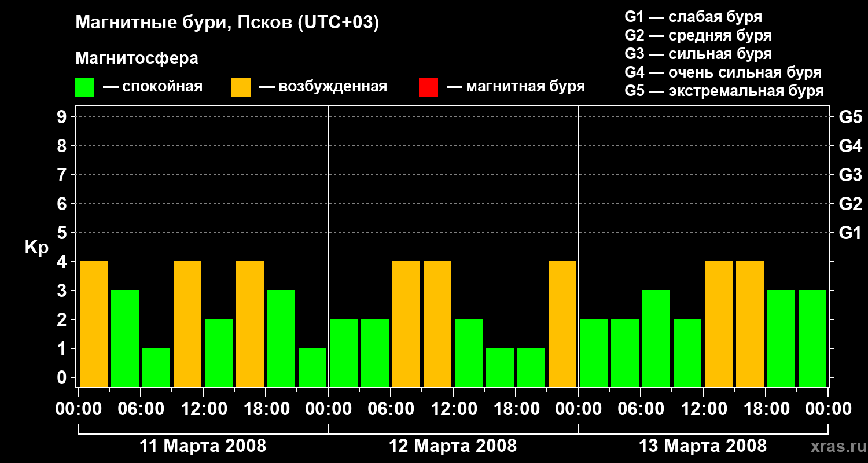Click the 'G3 — сильная буря' legend line
868x463 pixels.
tap(698, 54)
